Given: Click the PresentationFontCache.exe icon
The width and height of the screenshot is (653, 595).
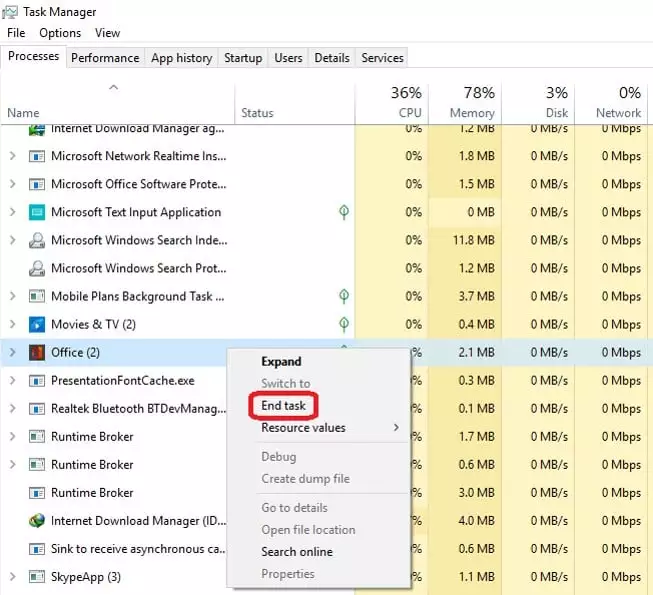Looking at the screenshot, I should click(x=37, y=381).
